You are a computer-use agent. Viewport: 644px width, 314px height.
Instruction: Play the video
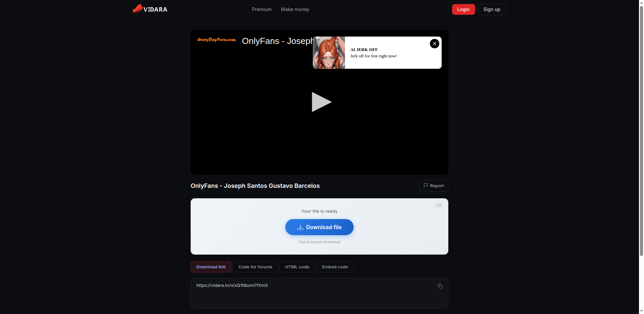tap(321, 102)
